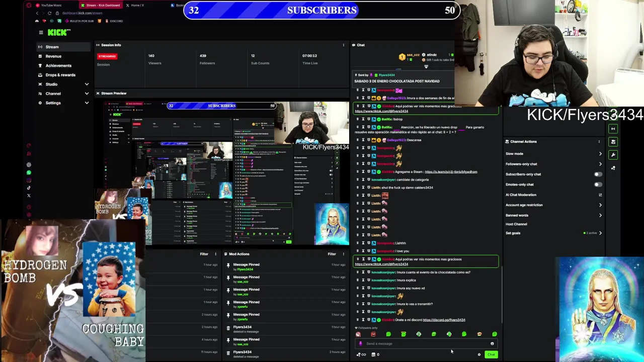Toggle Subscribers-only chat

pyautogui.click(x=597, y=174)
